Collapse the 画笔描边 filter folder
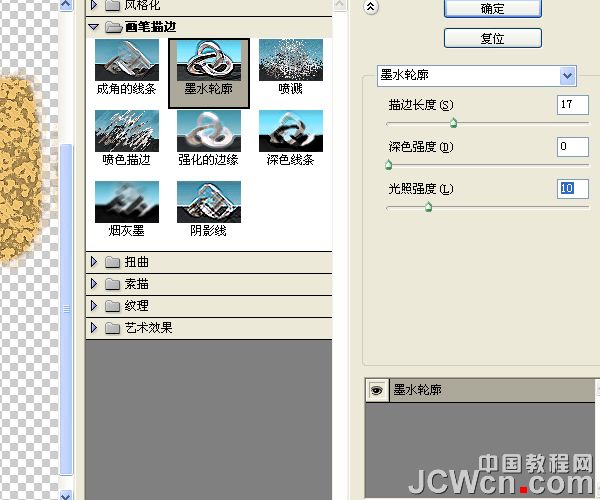Screen dimensions: 600x500 pos(95,26)
